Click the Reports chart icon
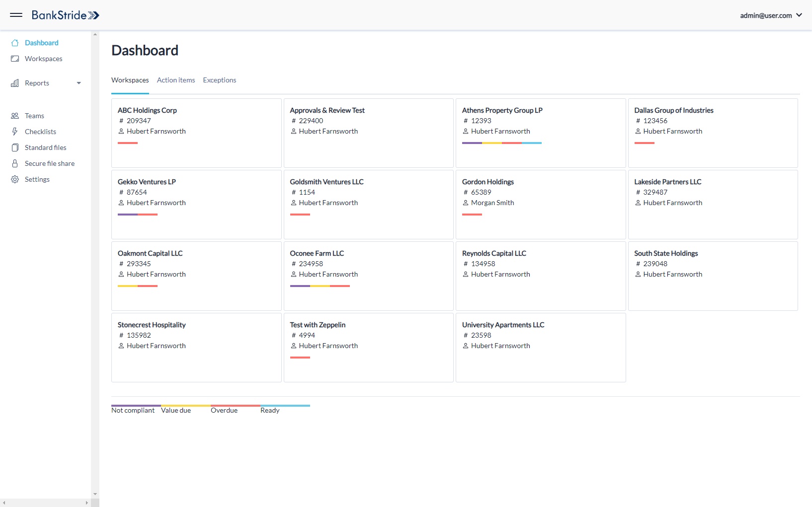The width and height of the screenshot is (812, 507). pyautogui.click(x=15, y=83)
